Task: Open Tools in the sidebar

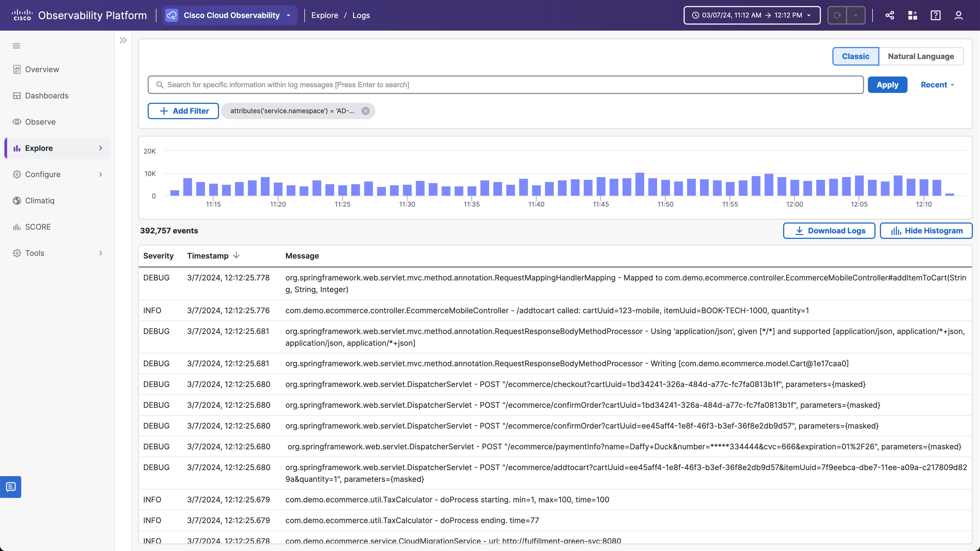Action: 57,253
